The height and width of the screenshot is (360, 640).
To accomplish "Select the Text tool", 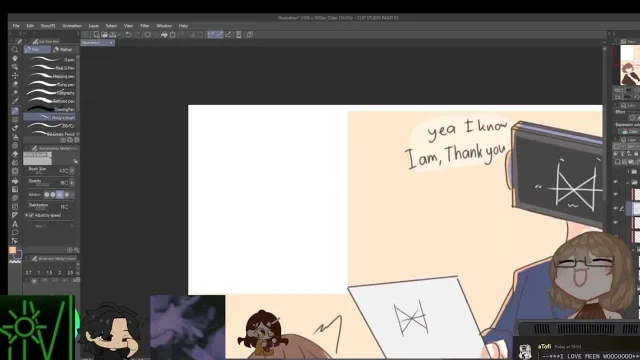I will click(x=15, y=224).
